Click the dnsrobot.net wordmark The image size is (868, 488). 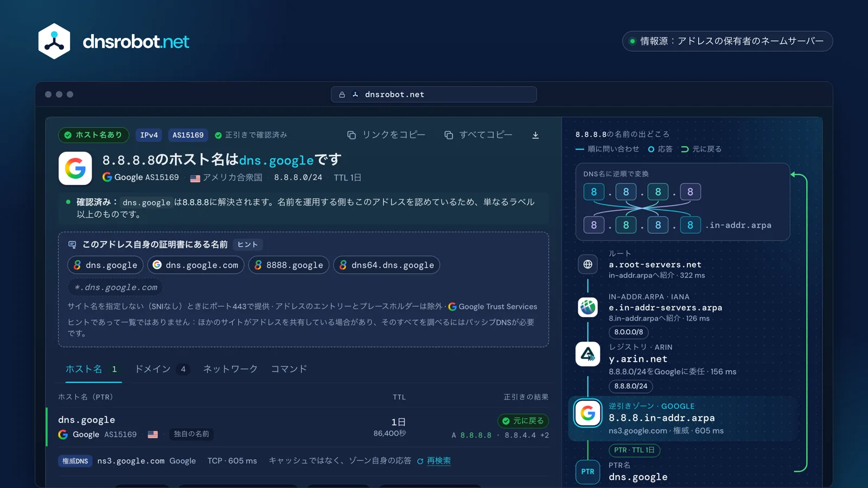click(x=136, y=41)
